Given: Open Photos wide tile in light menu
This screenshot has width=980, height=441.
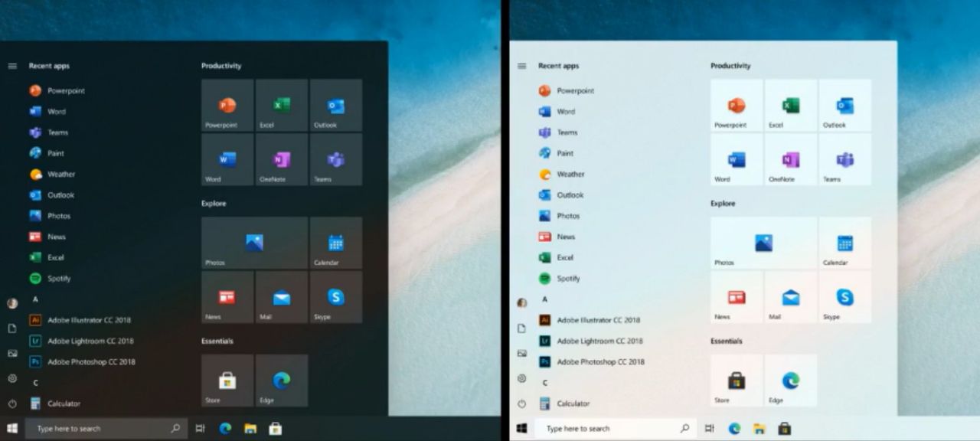Looking at the screenshot, I should tap(763, 243).
